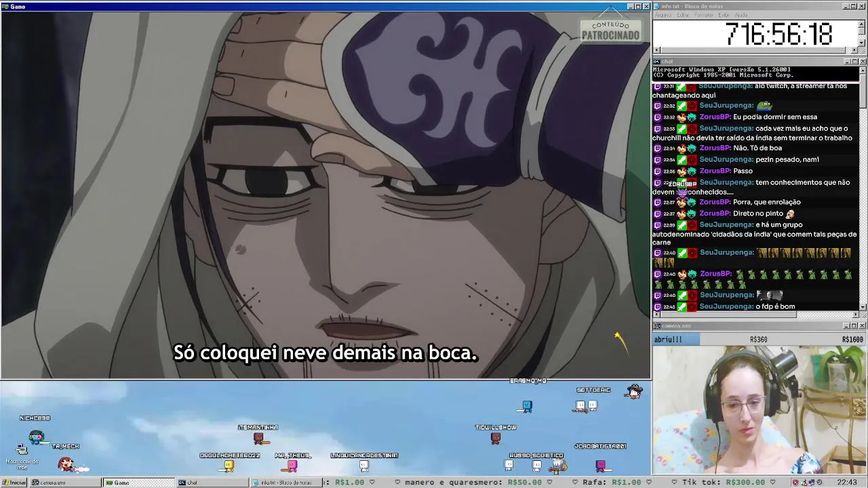Click chat window scrollbar down arrow
The height and width of the screenshot is (488, 868).
pyautogui.click(x=863, y=307)
